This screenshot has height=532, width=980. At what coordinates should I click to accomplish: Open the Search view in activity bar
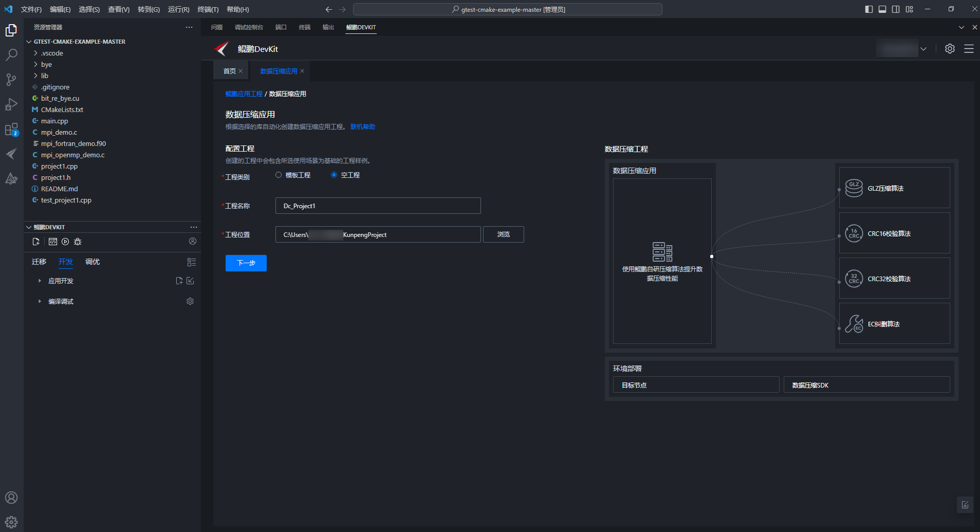click(x=11, y=54)
